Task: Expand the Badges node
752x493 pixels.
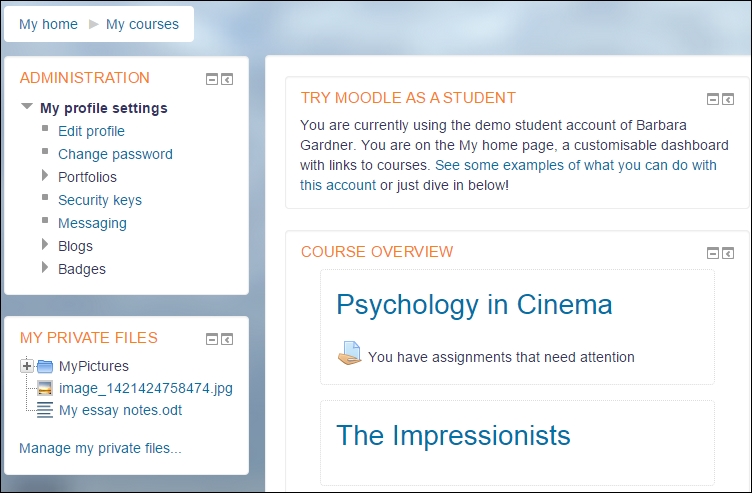Action: 45,268
